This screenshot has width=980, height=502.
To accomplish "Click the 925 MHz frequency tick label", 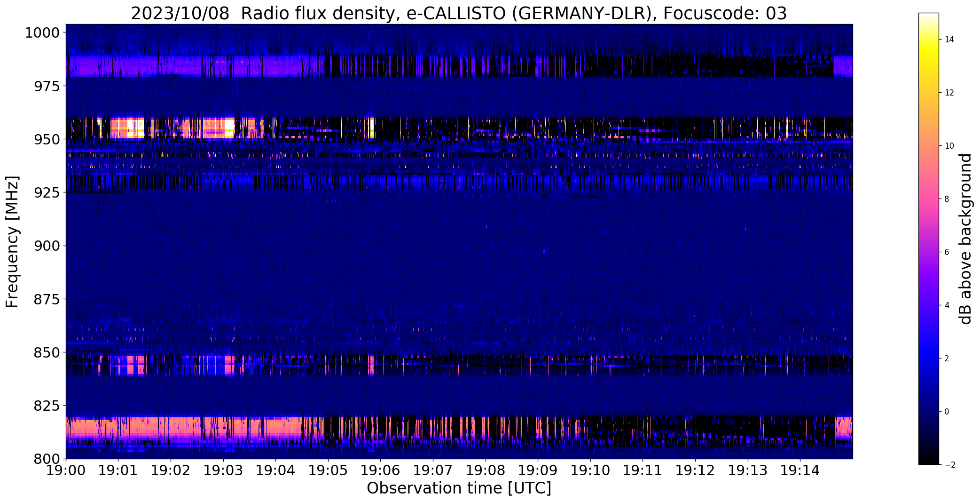I will [x=47, y=193].
